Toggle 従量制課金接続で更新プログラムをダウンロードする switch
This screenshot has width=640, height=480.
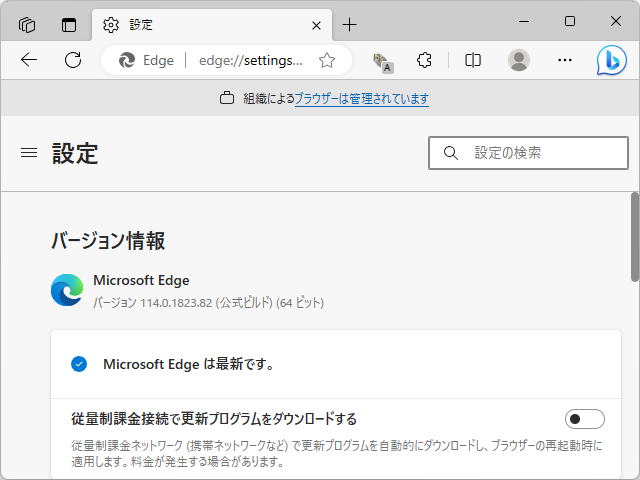pos(584,419)
